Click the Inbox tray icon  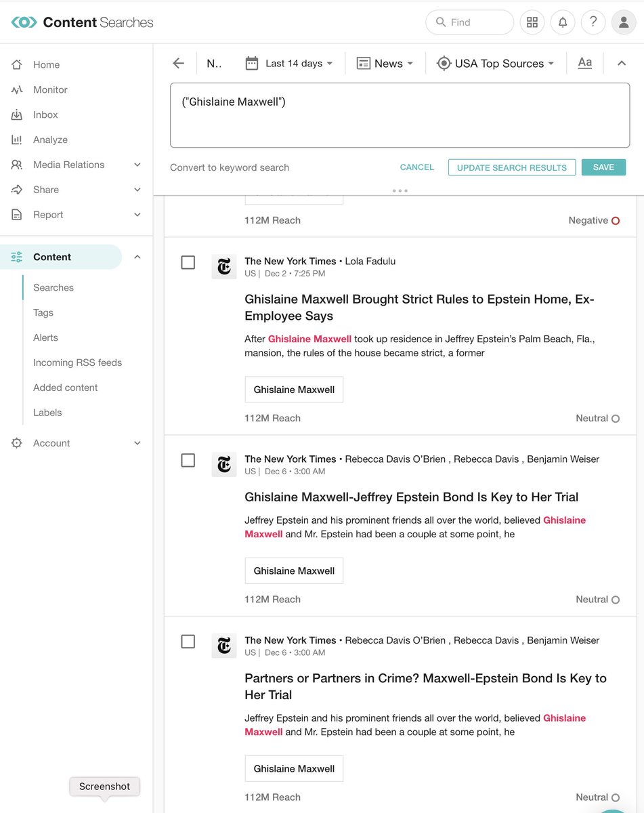click(x=17, y=114)
